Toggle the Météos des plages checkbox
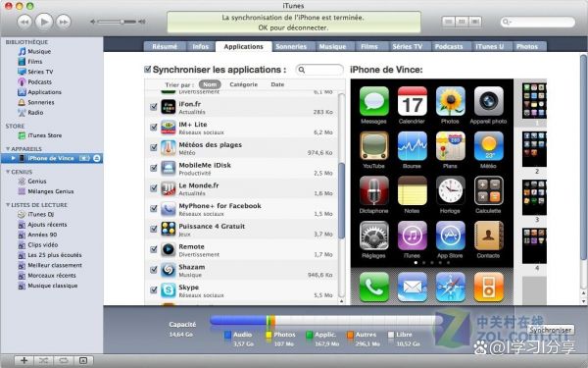The image size is (588, 368). pyautogui.click(x=154, y=147)
